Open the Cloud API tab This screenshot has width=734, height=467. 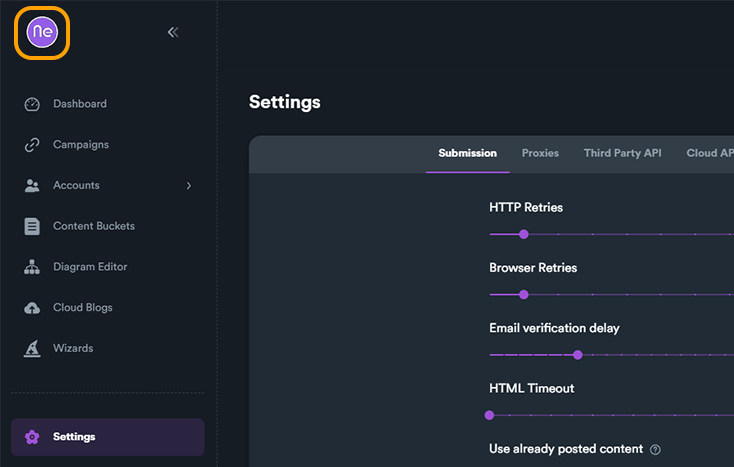coord(710,153)
